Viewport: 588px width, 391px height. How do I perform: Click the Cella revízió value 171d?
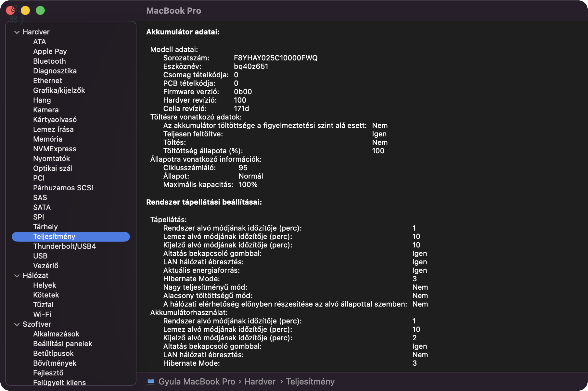coord(241,108)
